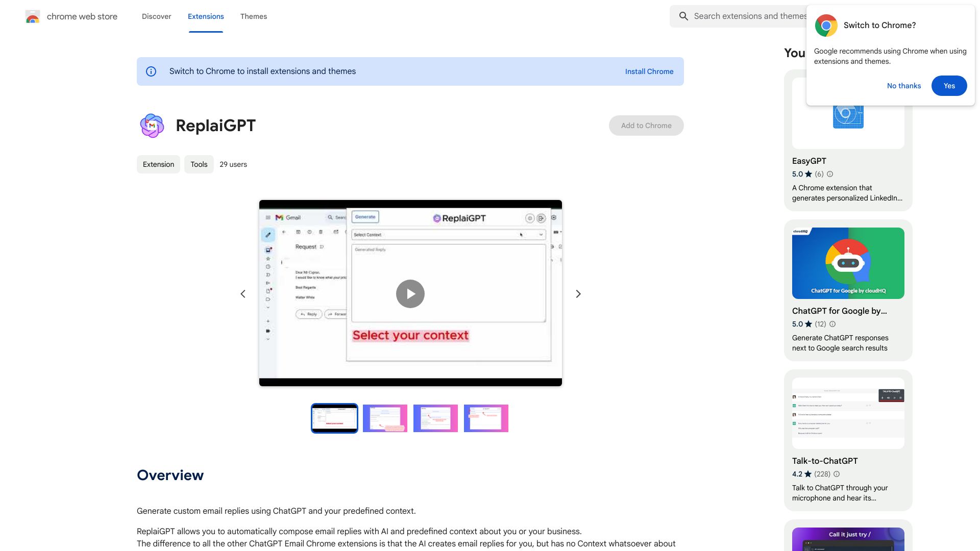
Task: Select the first video thumbnail
Action: (334, 418)
